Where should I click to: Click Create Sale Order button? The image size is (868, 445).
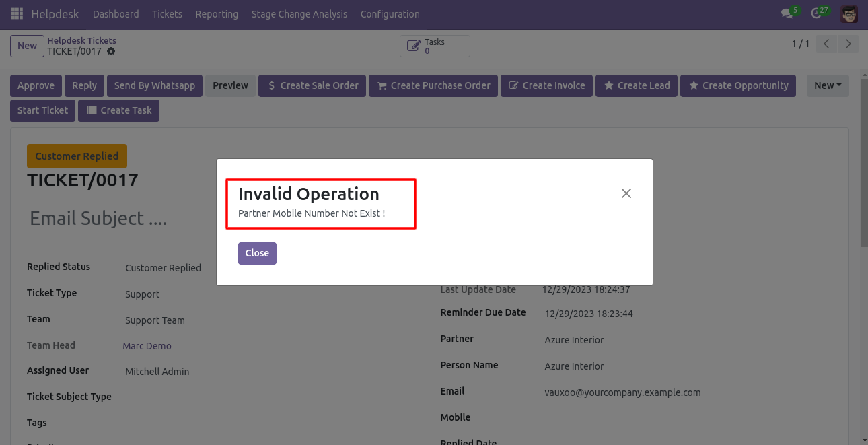(312, 85)
